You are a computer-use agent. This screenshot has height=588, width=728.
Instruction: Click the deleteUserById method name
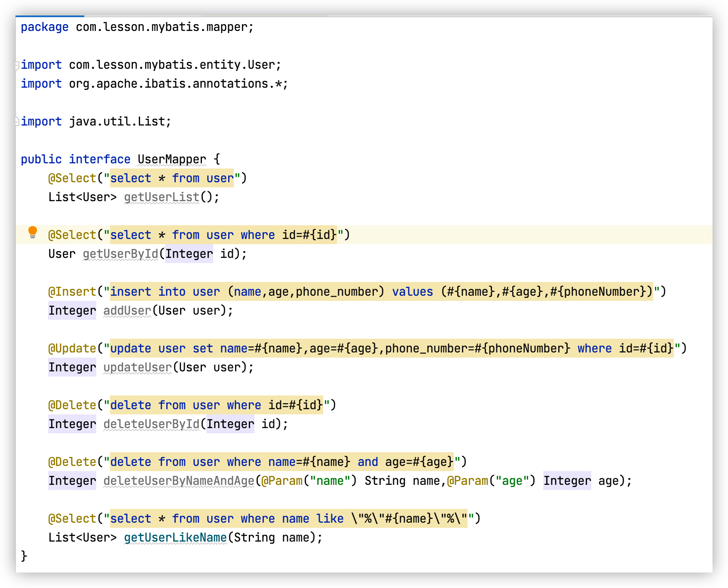[151, 424]
